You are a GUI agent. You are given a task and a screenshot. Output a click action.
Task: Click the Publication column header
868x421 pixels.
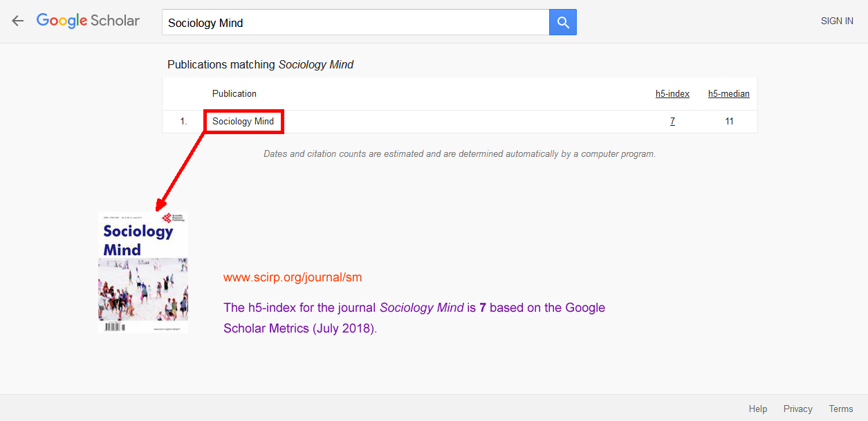pyautogui.click(x=234, y=94)
